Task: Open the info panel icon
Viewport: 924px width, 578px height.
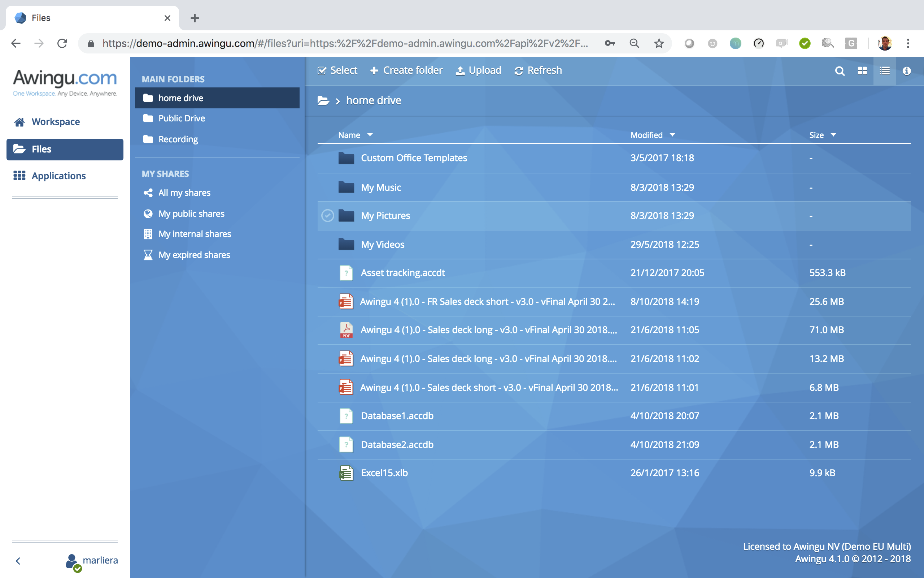Action: coord(907,71)
